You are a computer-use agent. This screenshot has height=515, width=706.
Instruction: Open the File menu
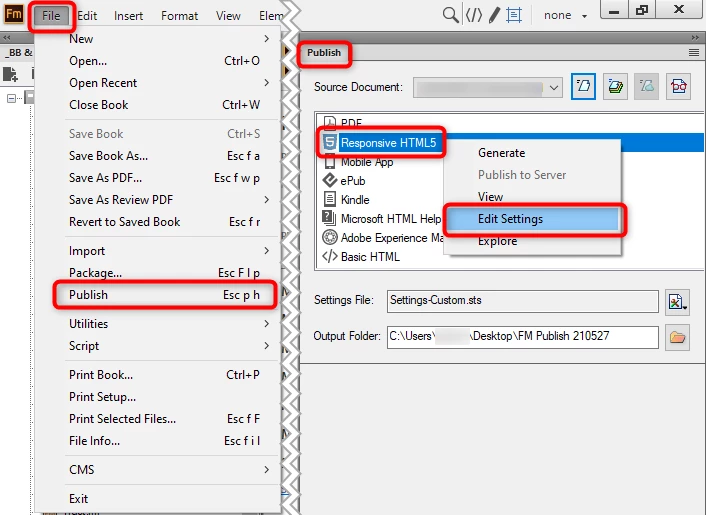point(51,16)
